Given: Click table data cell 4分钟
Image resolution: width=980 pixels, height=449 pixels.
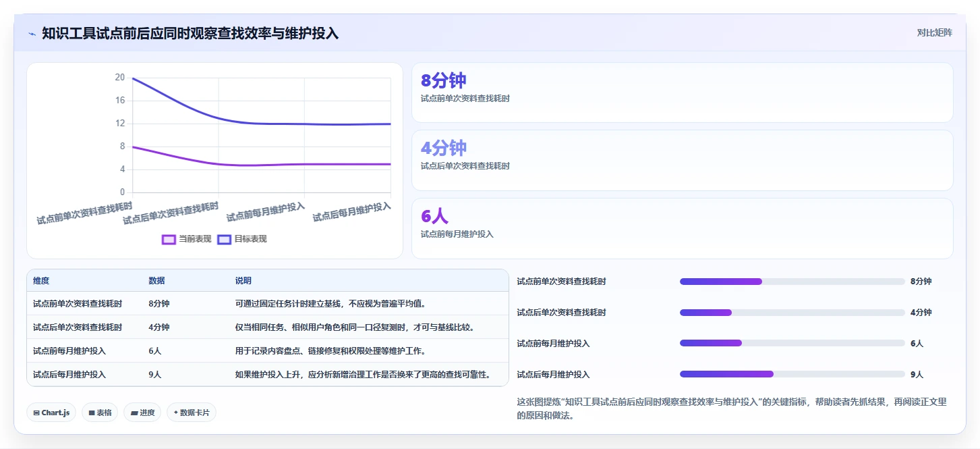Looking at the screenshot, I should (x=159, y=327).
